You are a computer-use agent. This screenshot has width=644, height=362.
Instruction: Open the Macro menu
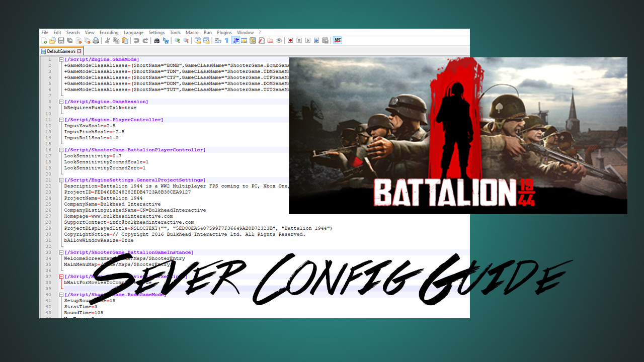(192, 32)
